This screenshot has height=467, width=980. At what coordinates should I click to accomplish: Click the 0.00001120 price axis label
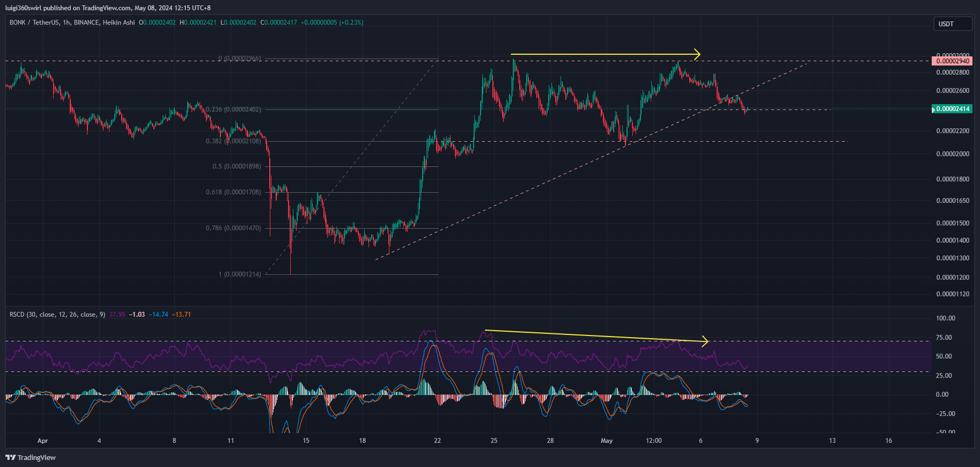click(x=953, y=294)
